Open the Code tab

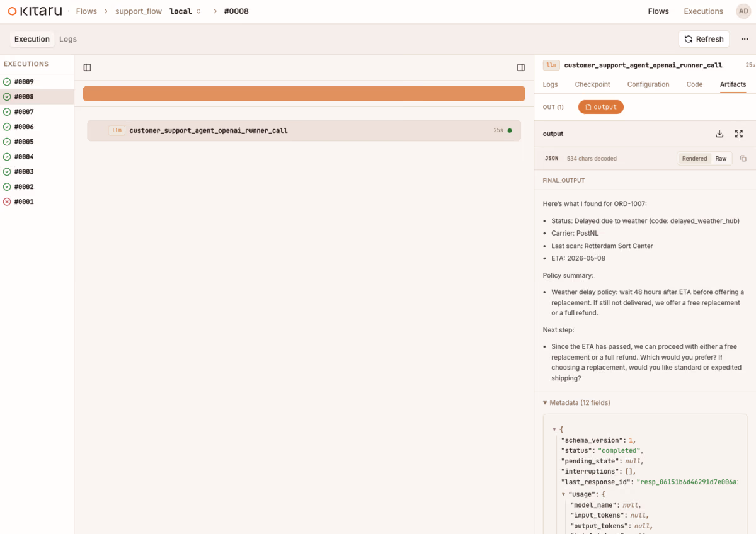click(x=694, y=84)
